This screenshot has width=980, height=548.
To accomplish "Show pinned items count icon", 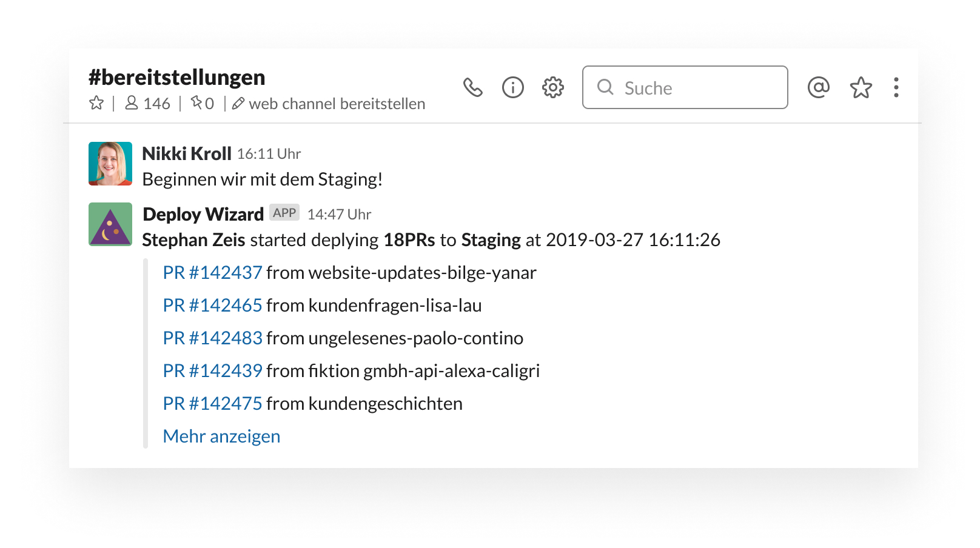I will tap(203, 104).
